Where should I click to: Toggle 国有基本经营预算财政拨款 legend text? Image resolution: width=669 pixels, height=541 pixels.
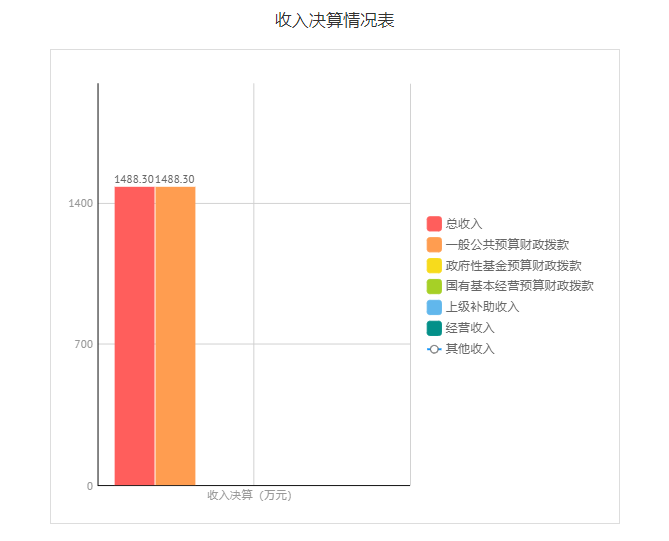pyautogui.click(x=519, y=286)
